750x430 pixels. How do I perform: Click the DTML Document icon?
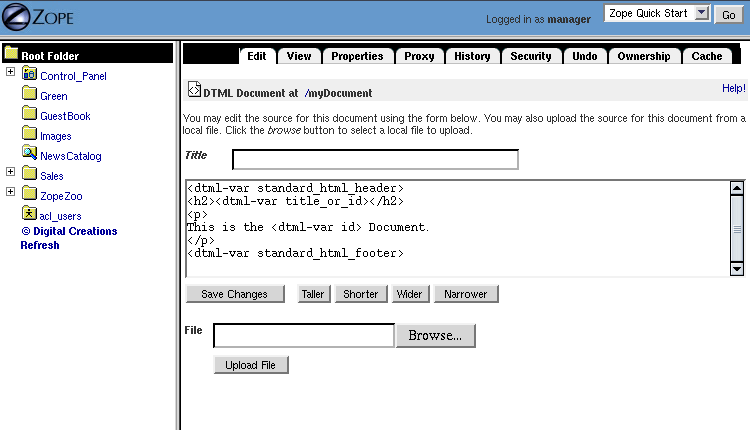pos(194,92)
